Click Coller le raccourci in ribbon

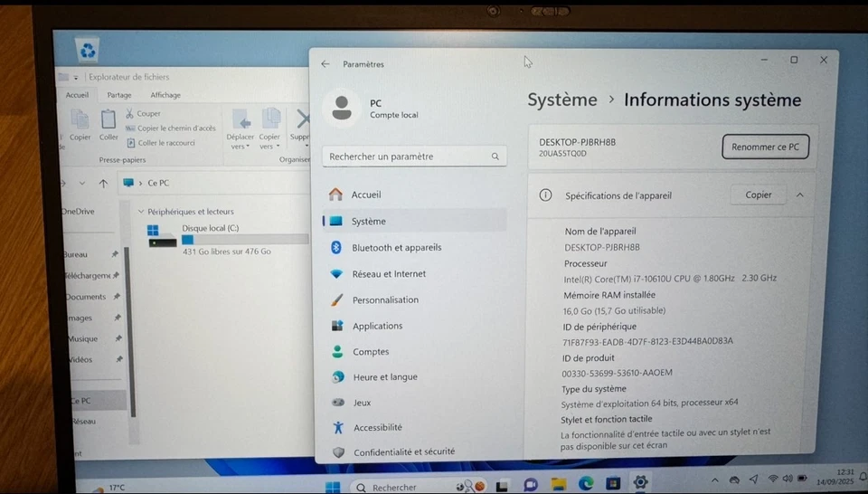tap(161, 143)
